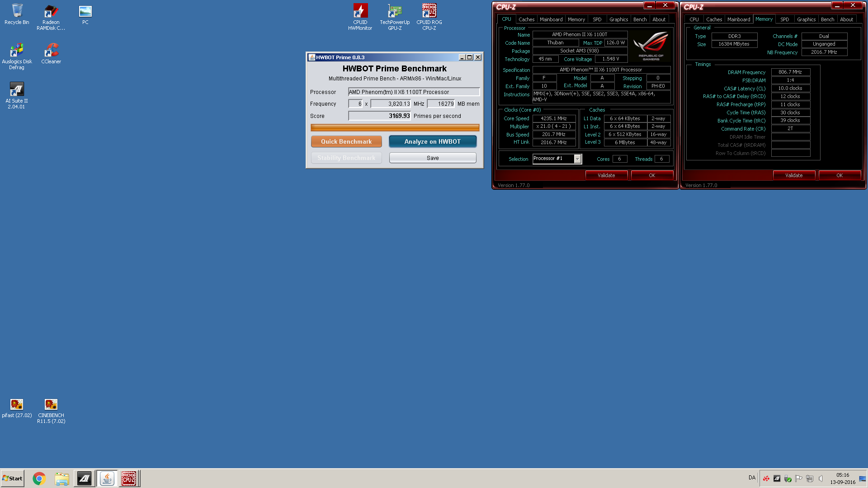Click Analyze on HWBOT button
The height and width of the screenshot is (488, 868).
[x=433, y=141]
